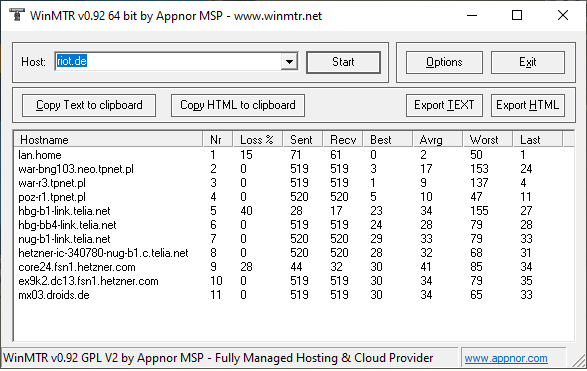587x371 pixels.
Task: Maximize the WinMTR window
Action: coord(517,15)
